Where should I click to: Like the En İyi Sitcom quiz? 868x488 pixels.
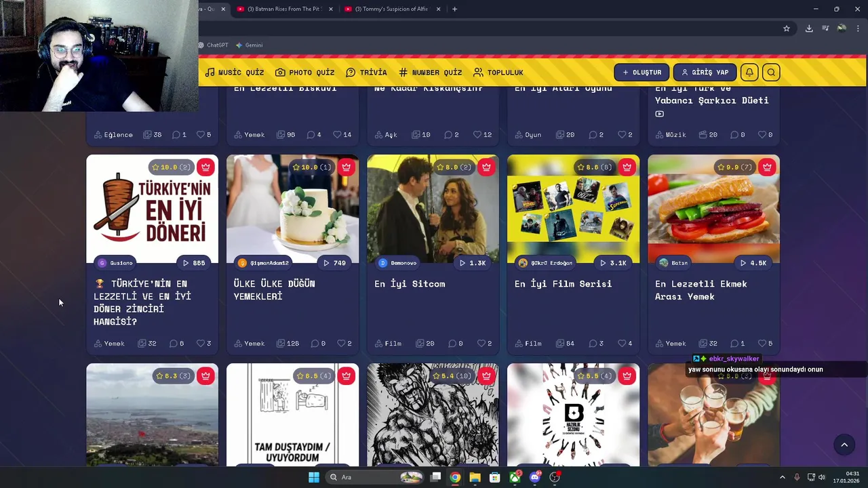coord(484,344)
